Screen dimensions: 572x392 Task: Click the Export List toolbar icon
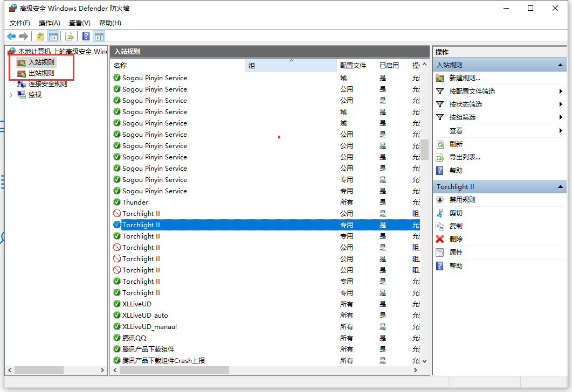point(70,36)
